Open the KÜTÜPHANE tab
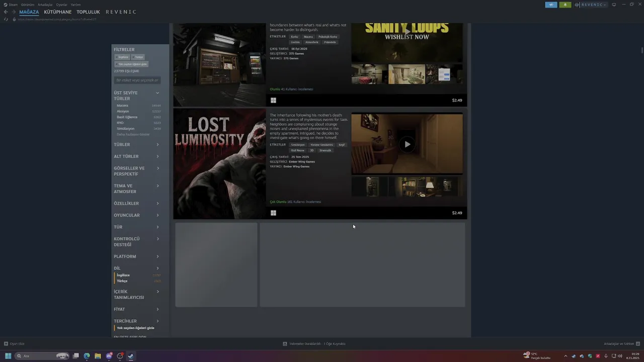Viewport: 644px width, 362px height. pyautogui.click(x=58, y=12)
